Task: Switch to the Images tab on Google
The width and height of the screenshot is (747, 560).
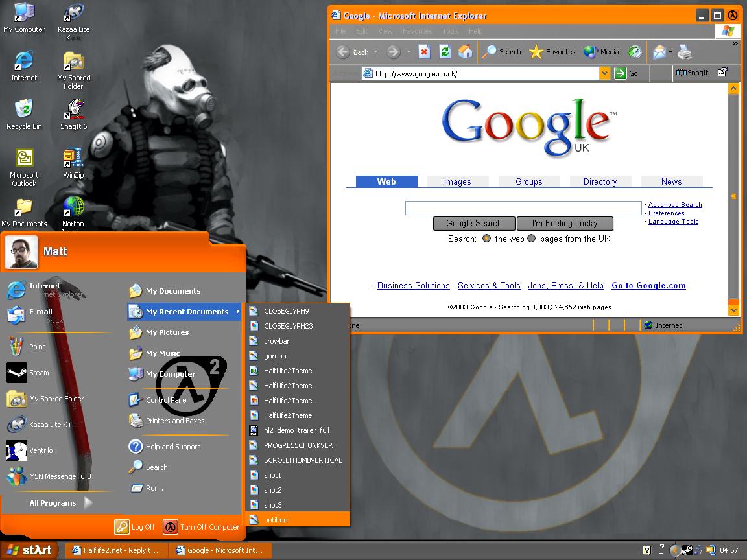Action: point(457,181)
